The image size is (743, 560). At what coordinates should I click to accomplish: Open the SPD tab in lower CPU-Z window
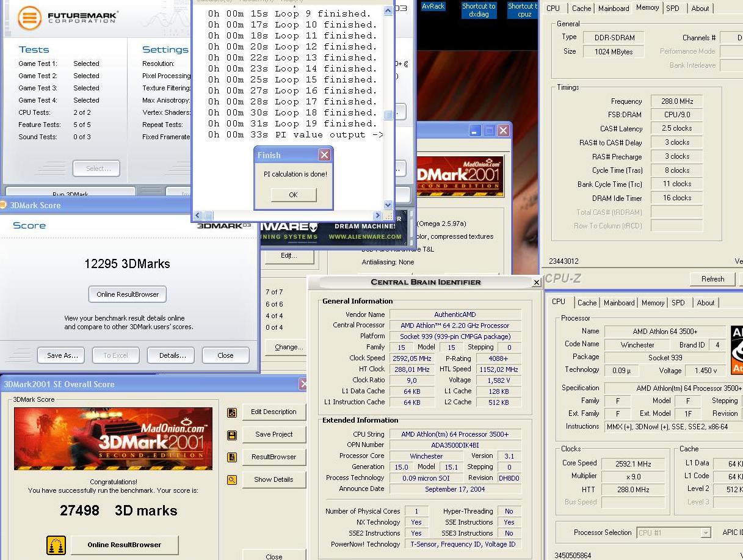678,303
